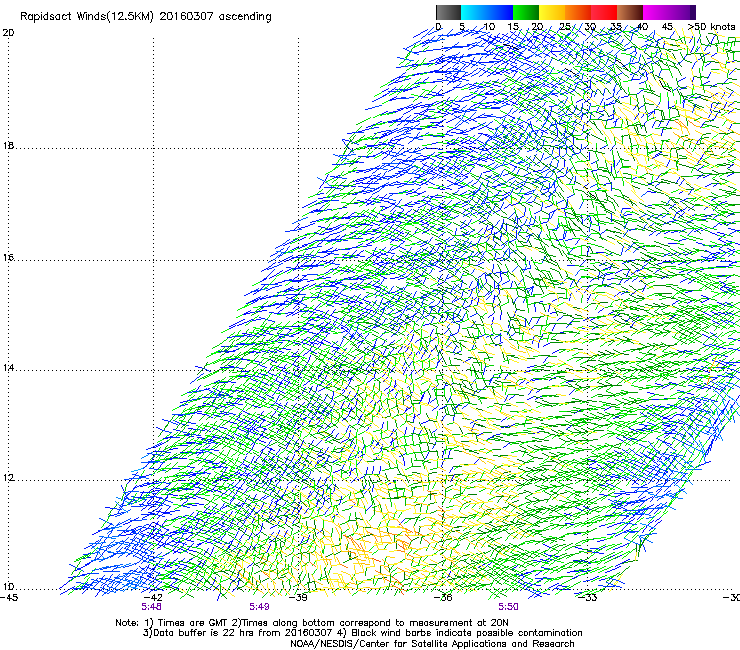This screenshot has height=650, width=740.
Task: Click the longitude '-39' label on the bottom axis
Action: pyautogui.click(x=298, y=598)
